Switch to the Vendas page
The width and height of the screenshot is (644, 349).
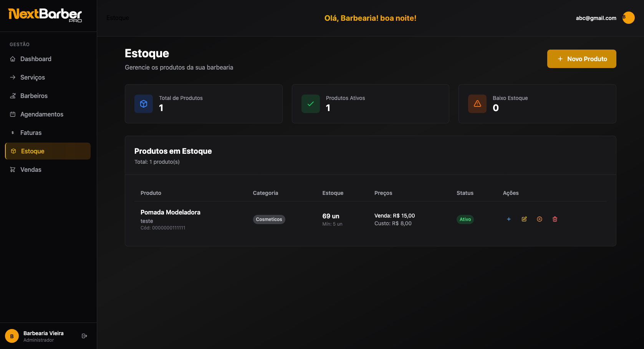tap(31, 170)
